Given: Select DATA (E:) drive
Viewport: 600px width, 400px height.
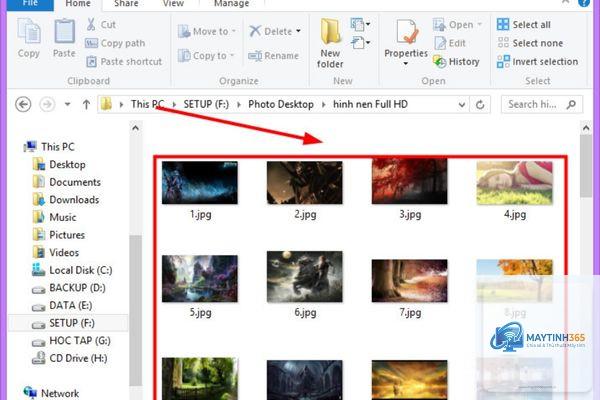Looking at the screenshot, I should click(x=63, y=305).
